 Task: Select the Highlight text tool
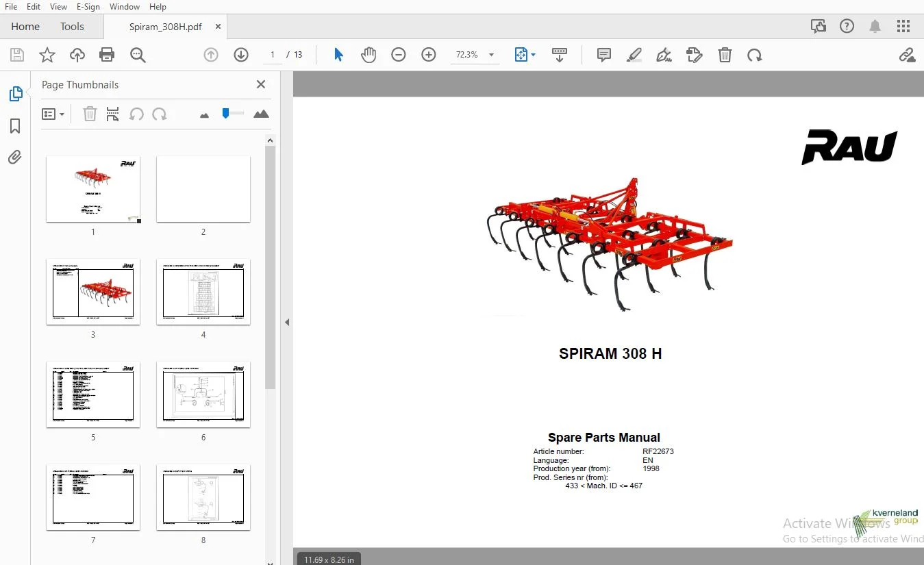point(634,55)
